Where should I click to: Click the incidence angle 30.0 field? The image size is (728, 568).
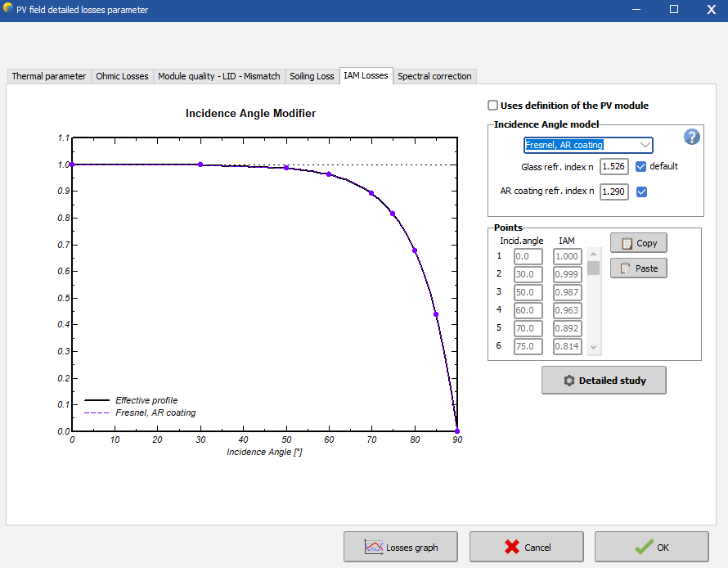coord(528,274)
